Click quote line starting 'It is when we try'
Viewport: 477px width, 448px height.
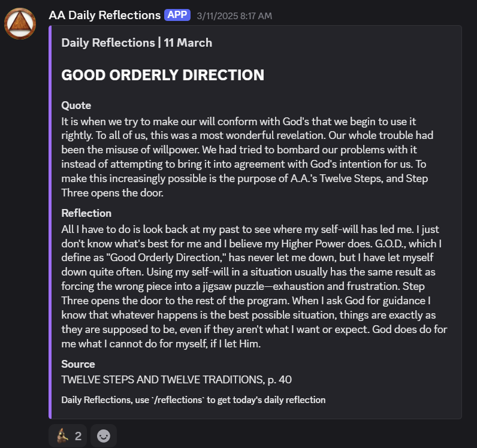238,122
